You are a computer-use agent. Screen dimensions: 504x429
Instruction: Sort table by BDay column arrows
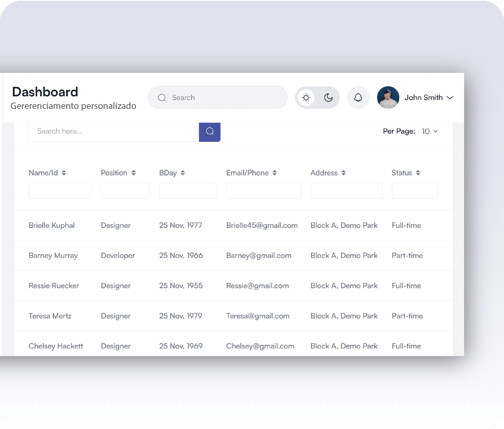[x=183, y=173]
